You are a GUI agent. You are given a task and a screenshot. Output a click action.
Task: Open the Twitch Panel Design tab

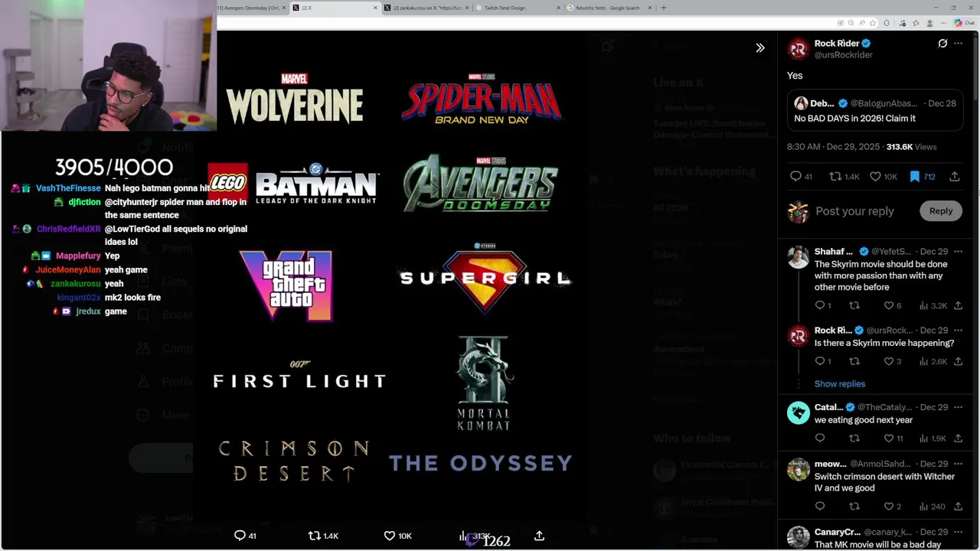click(x=517, y=8)
